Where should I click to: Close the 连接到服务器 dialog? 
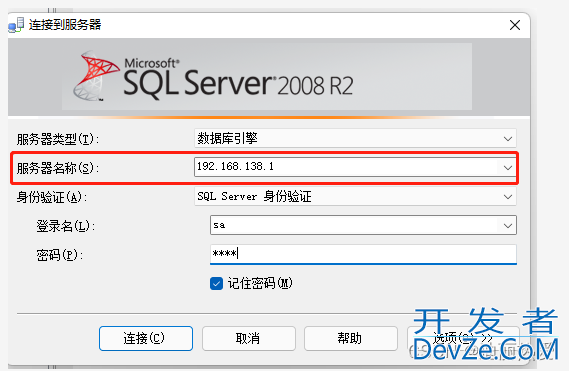pos(515,25)
